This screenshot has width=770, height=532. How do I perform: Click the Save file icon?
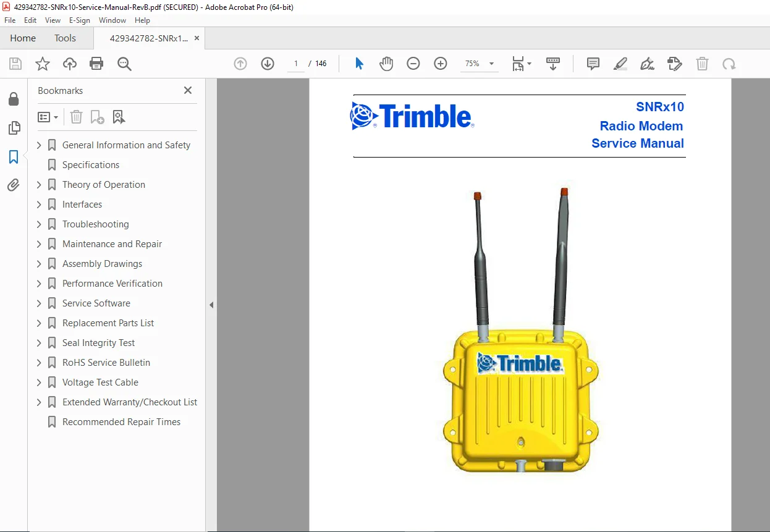15,64
